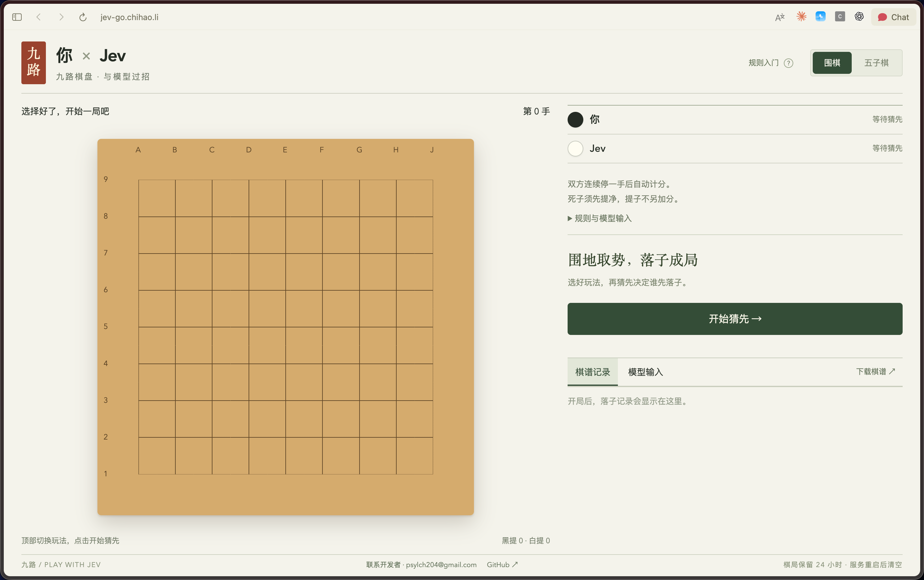The width and height of the screenshot is (924, 580).
Task: Open the 下载棋谱 link
Action: pos(876,371)
